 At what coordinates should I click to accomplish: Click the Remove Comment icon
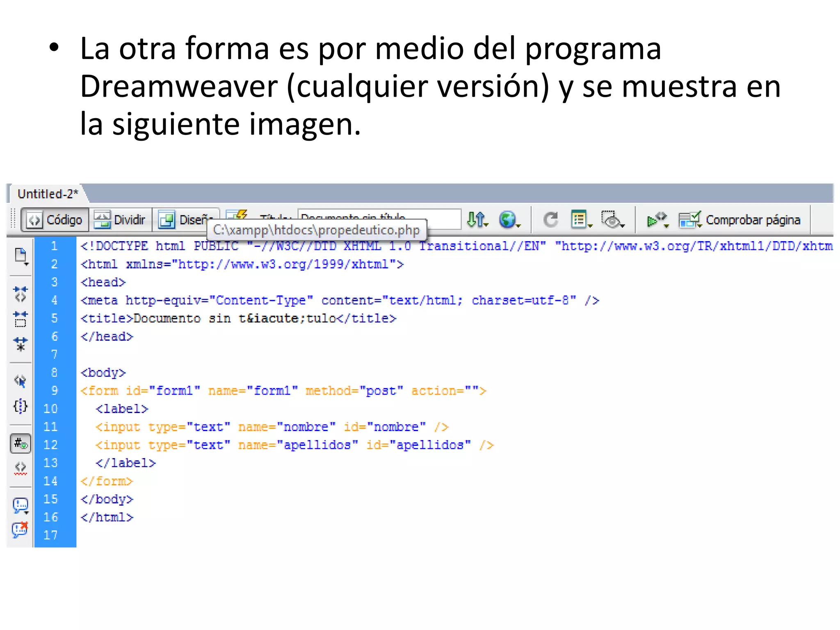[21, 530]
